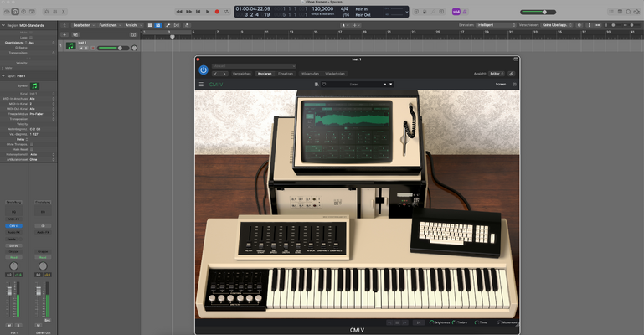Click the red Record button in transport
The width and height of the screenshot is (644, 335).
click(217, 12)
